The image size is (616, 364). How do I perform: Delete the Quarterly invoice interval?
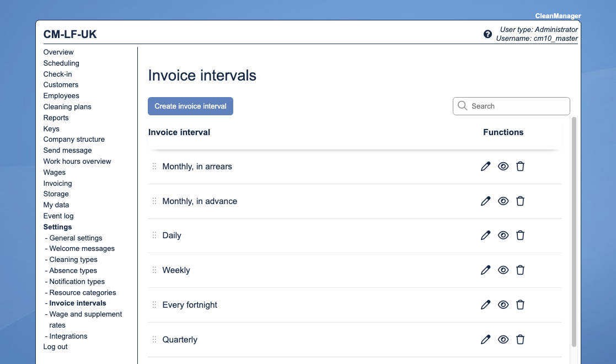click(520, 340)
